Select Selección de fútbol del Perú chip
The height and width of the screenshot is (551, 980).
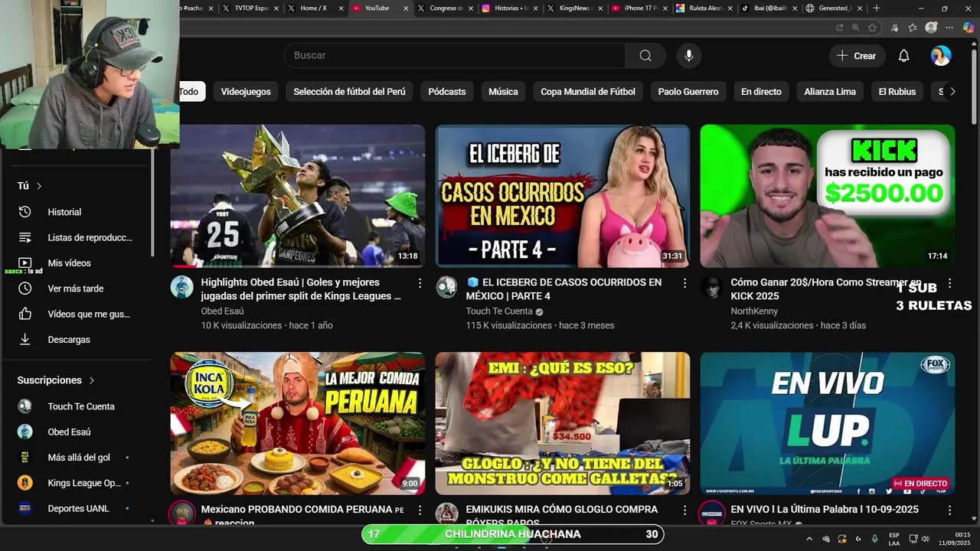coord(349,92)
